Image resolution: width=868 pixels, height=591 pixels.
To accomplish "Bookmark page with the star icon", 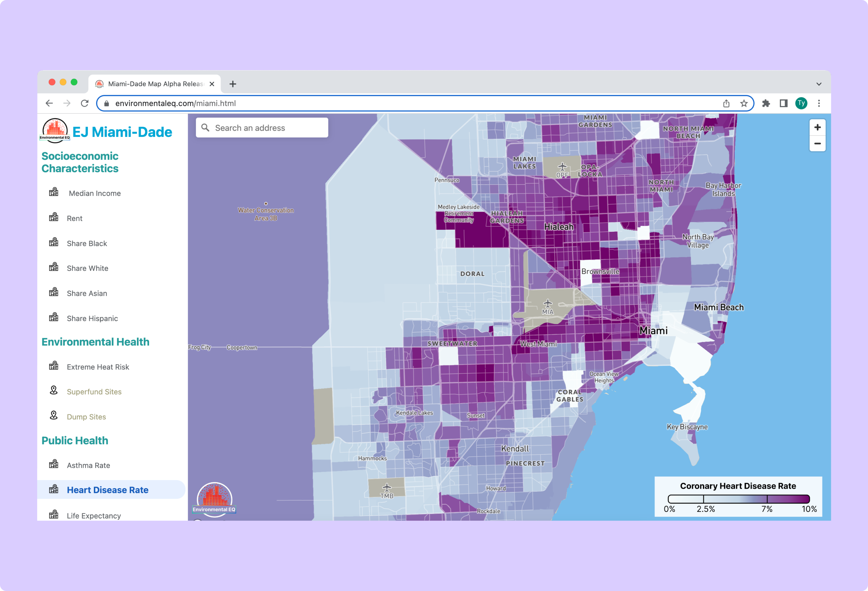I will point(744,104).
